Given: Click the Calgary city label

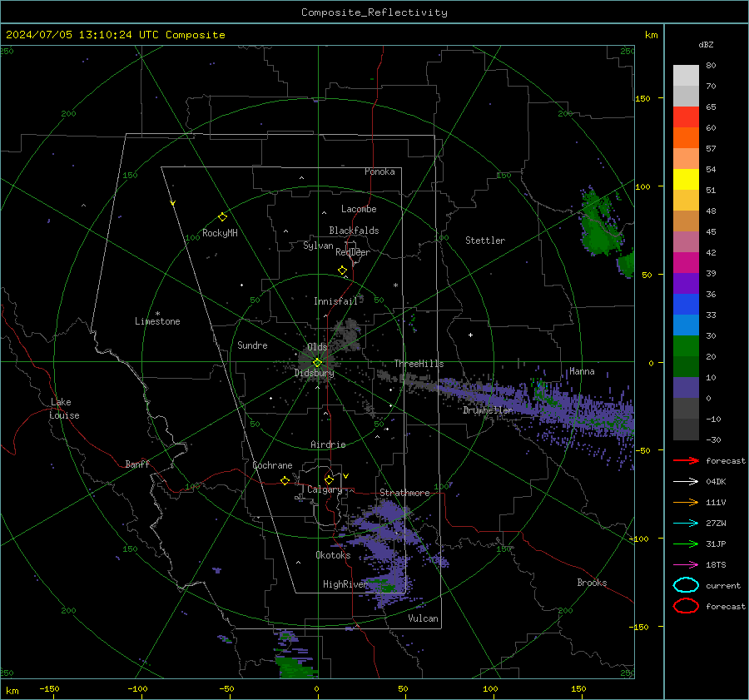Looking at the screenshot, I should 325,489.
